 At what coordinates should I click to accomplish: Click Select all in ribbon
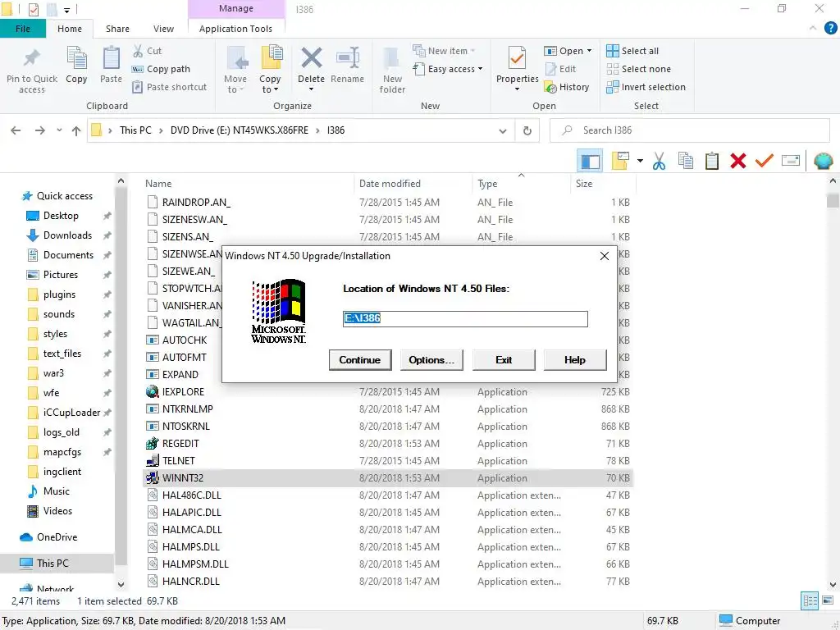pos(632,51)
